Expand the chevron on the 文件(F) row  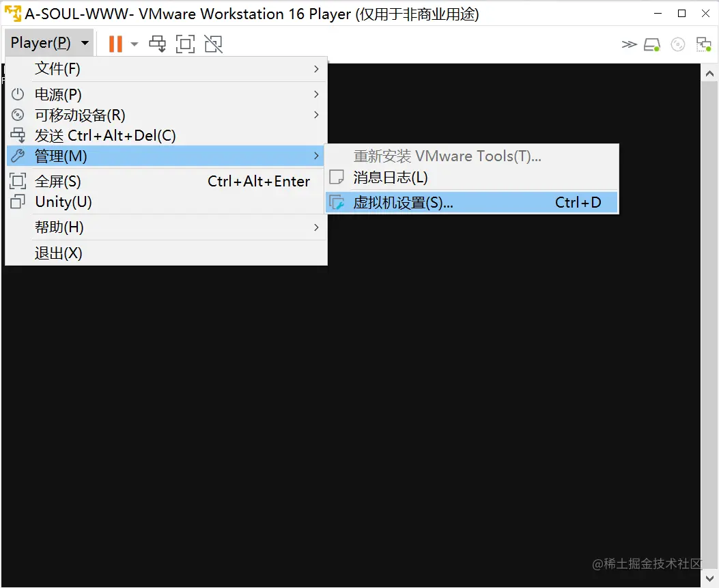coord(316,69)
